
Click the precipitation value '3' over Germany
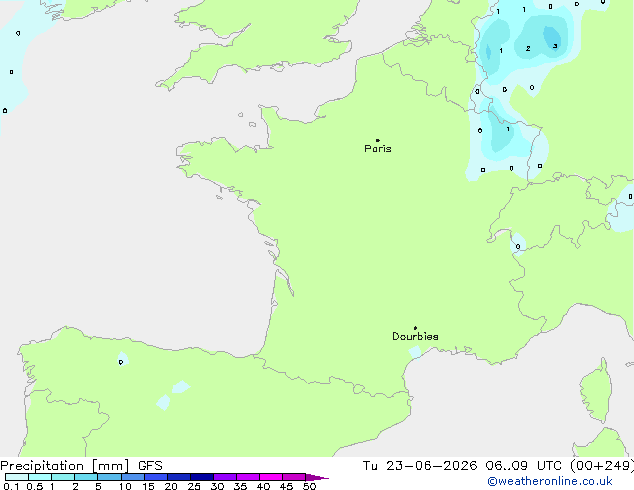point(555,46)
